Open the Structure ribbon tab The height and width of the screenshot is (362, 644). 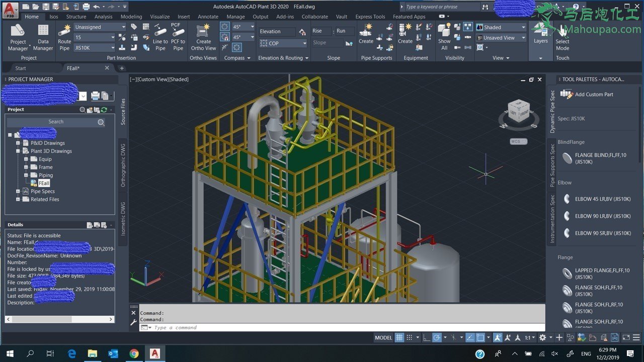click(76, 17)
